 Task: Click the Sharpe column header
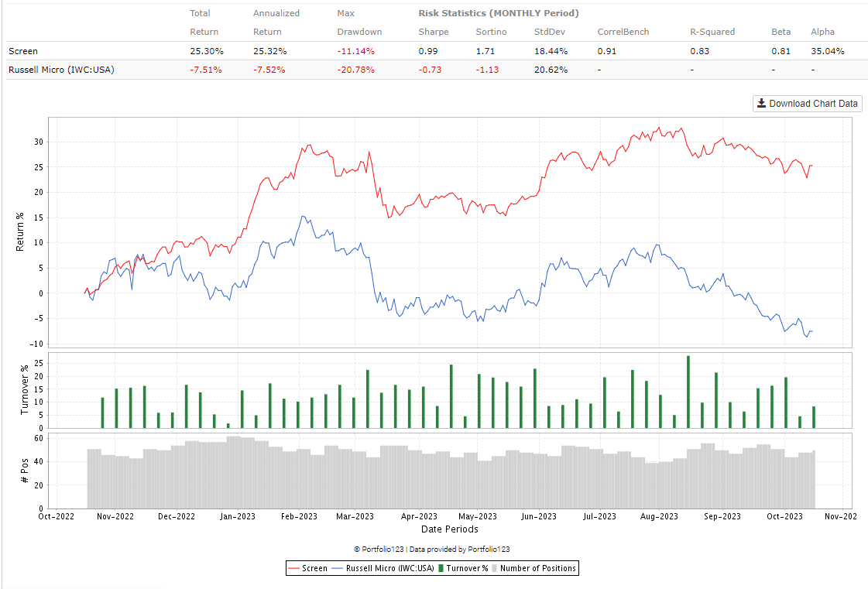(434, 32)
